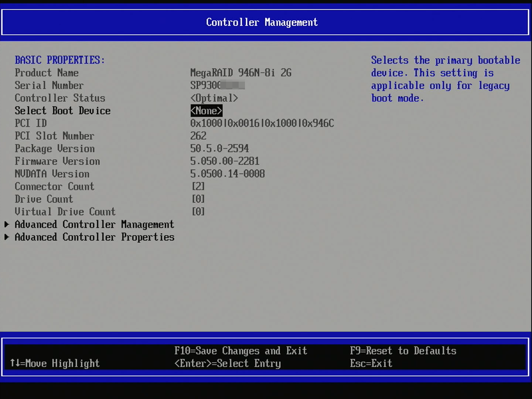
Task: Click the F10=Save Changes and Exit hint
Action: 241,351
